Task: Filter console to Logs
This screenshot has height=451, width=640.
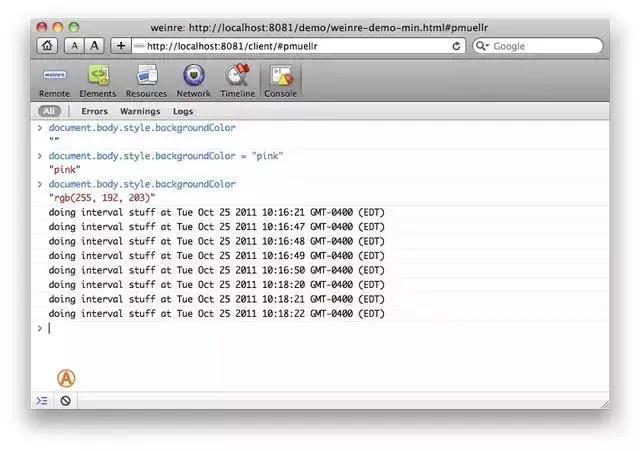Action: (183, 111)
